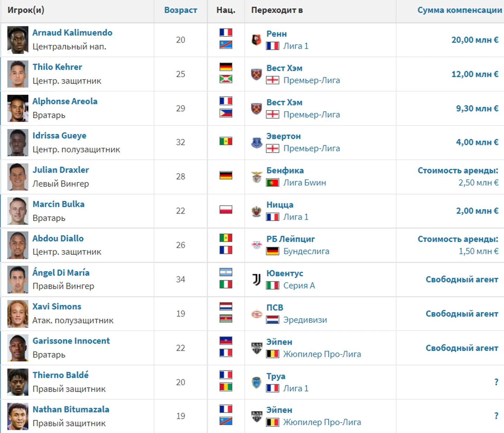The height and width of the screenshot is (433, 504).
Task: Click the Benfica club crest icon
Action: (256, 177)
